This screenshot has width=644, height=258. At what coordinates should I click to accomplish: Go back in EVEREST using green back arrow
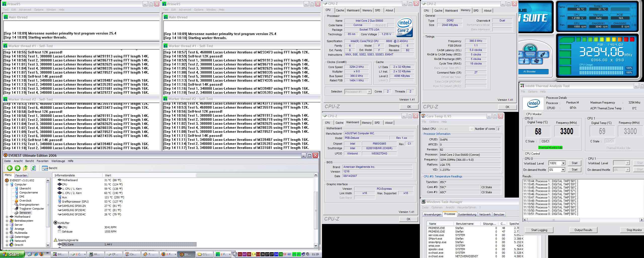tap(10, 168)
